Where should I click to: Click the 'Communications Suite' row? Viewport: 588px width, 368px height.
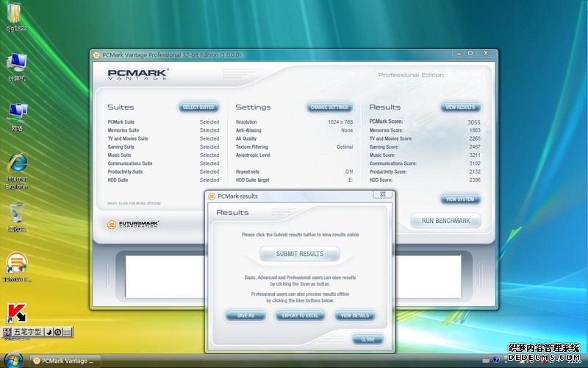click(x=163, y=163)
